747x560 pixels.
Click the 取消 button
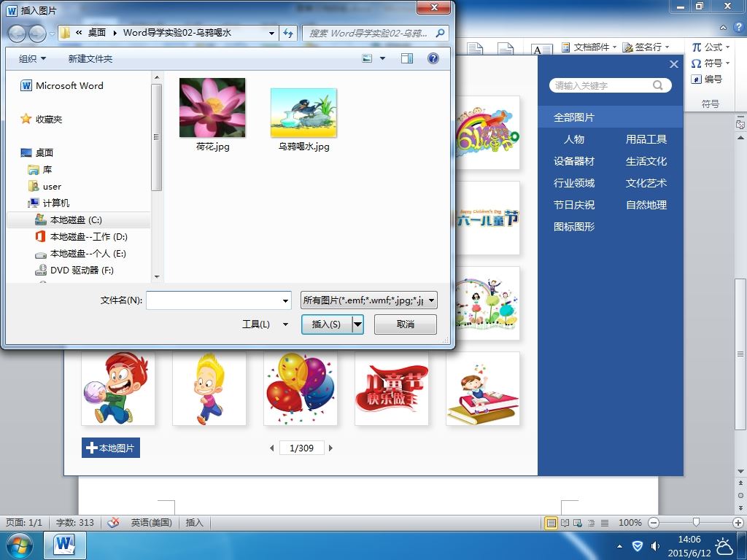click(406, 324)
